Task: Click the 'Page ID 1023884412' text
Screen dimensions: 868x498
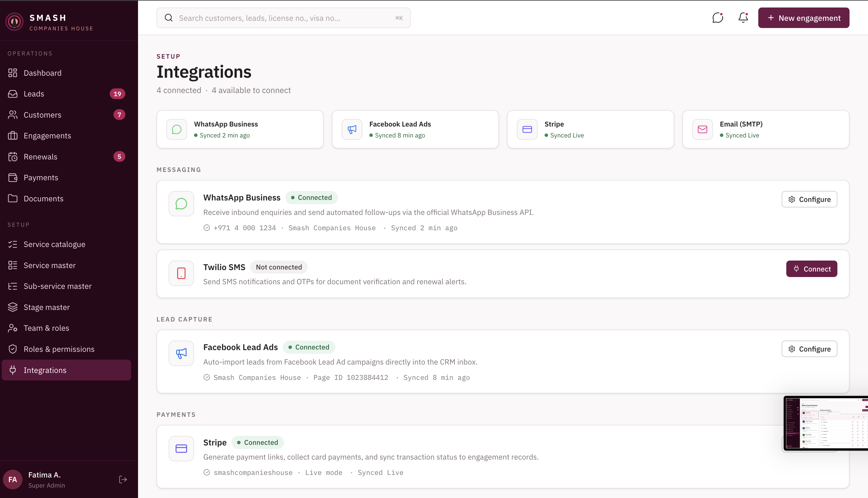Action: pyautogui.click(x=351, y=377)
